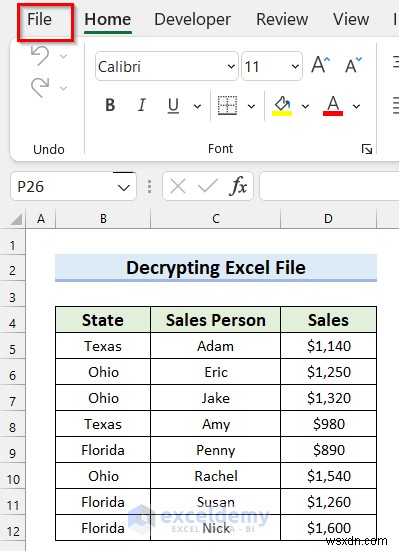Select column B header
The width and height of the screenshot is (399, 551).
103,219
